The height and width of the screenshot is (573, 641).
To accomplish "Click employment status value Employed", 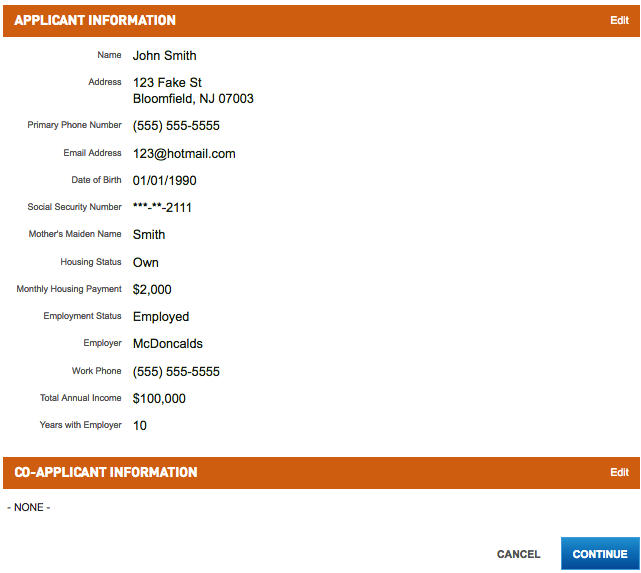I will pos(161,317).
